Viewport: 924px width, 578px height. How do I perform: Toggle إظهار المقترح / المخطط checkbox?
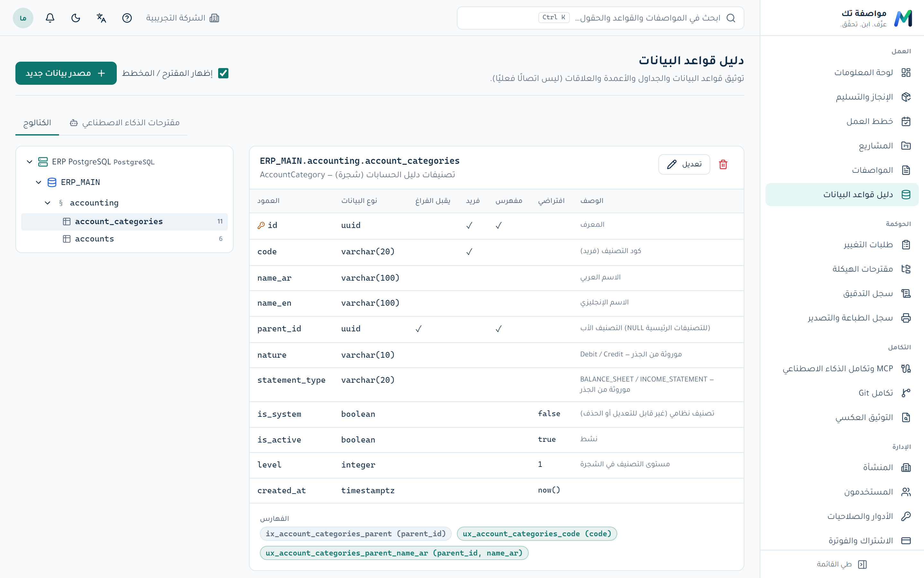pos(223,73)
